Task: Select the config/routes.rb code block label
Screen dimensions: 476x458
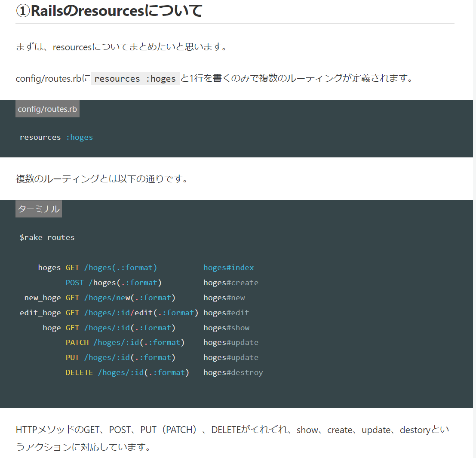Action: (x=47, y=109)
